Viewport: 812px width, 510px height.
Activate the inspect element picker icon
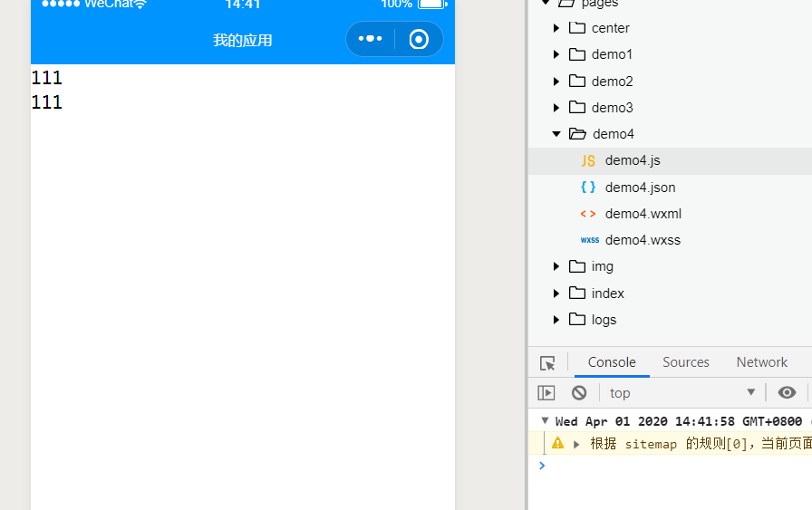(x=547, y=363)
